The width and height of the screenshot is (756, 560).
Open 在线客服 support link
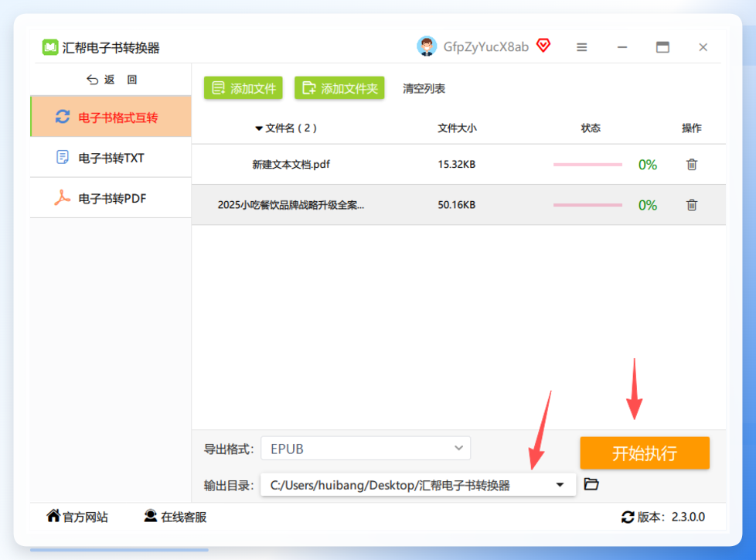(x=175, y=517)
